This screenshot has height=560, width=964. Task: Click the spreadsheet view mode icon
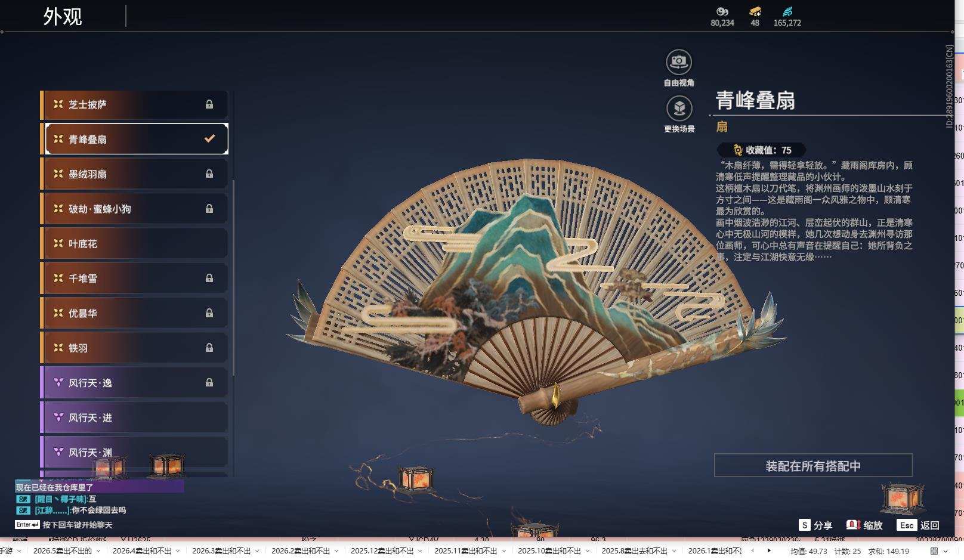934,551
